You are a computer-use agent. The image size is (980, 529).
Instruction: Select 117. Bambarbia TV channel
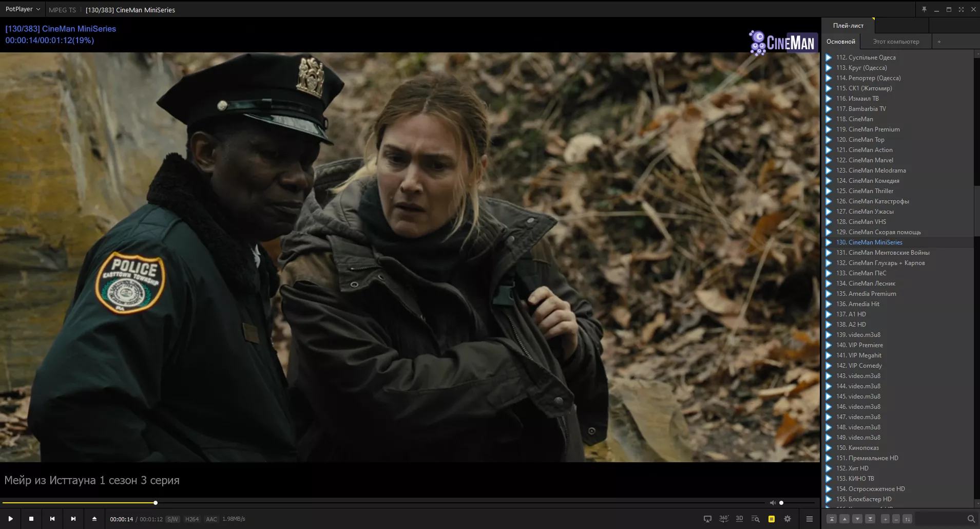point(897,109)
